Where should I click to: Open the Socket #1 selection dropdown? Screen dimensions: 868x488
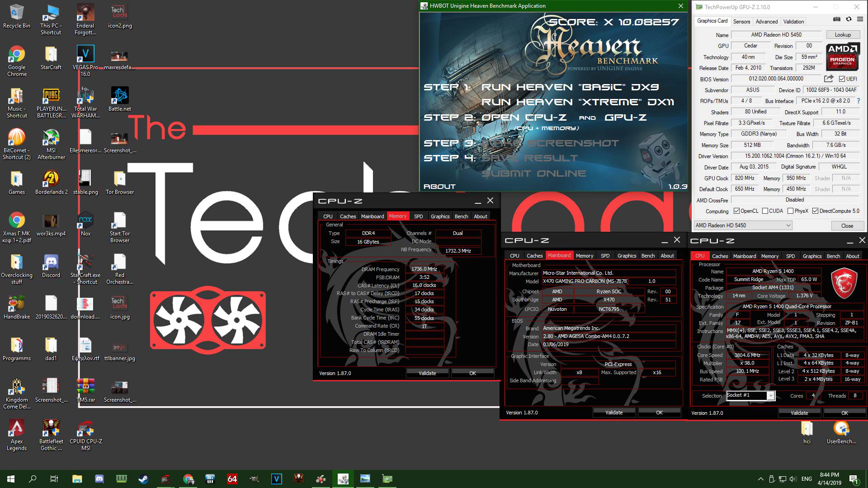(750, 395)
